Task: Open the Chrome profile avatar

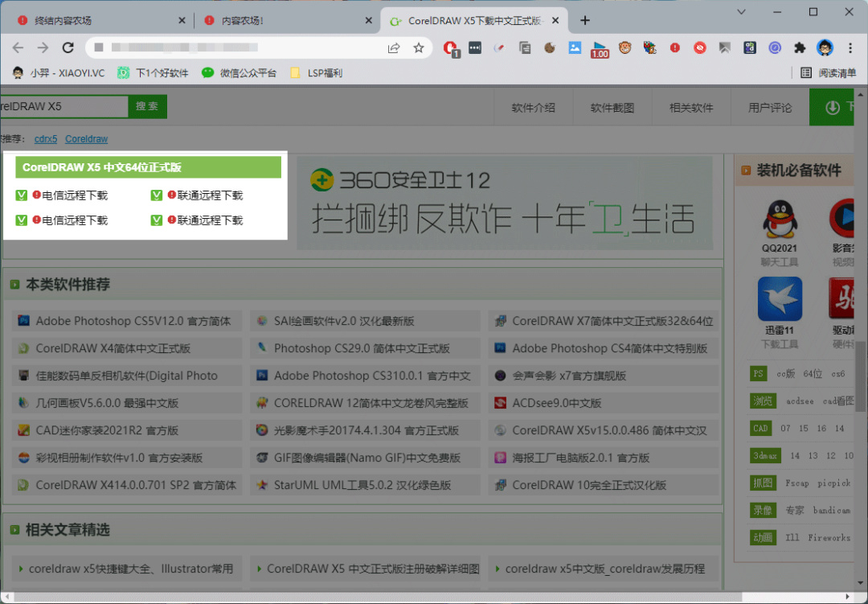Action: (825, 47)
